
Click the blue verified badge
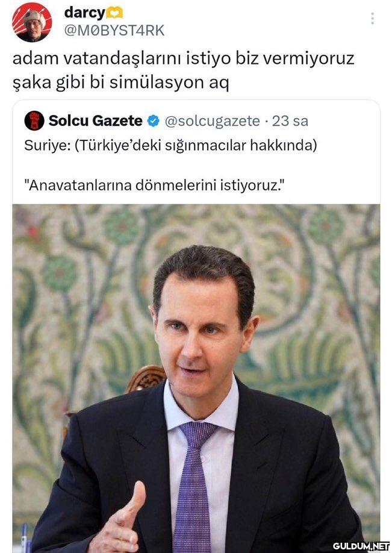[x=153, y=121]
